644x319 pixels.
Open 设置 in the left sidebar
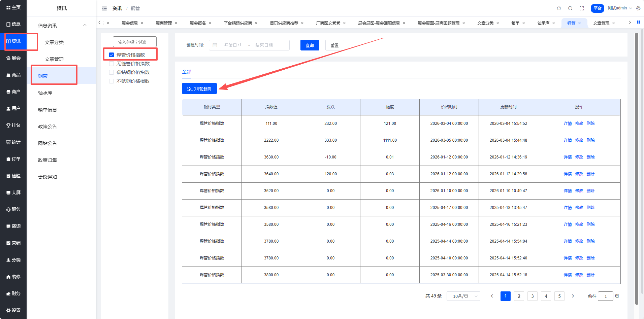tap(13, 310)
